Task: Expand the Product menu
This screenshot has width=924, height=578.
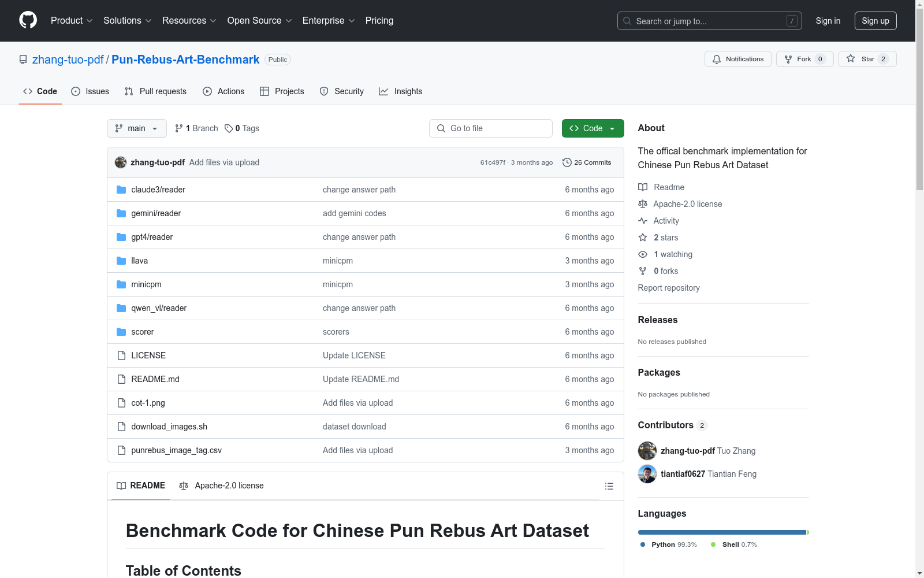Action: click(x=72, y=20)
